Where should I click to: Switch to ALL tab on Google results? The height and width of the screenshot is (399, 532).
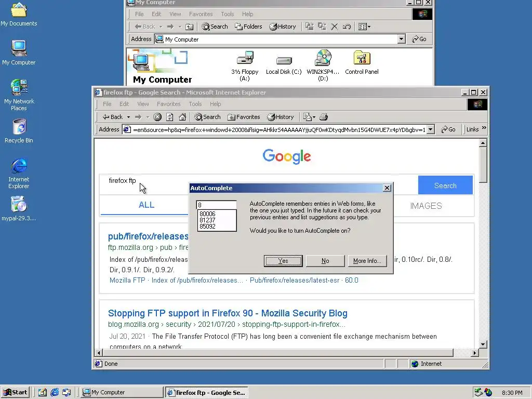click(x=146, y=205)
